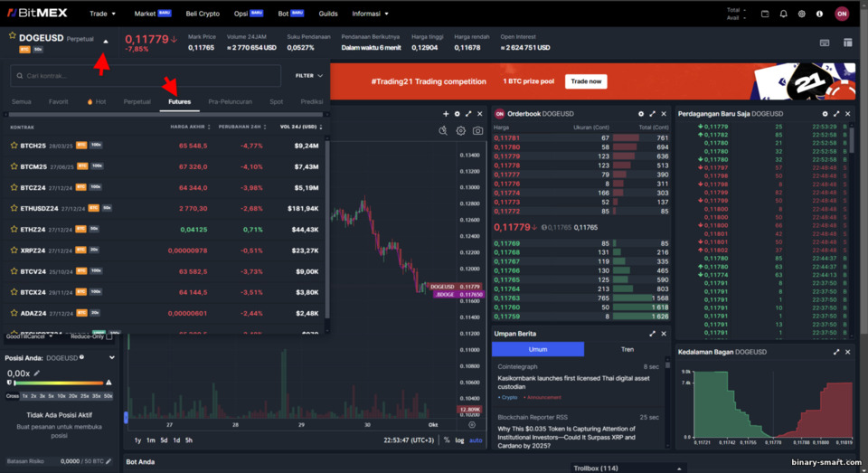Screen dimensions: 868x473
Task: Select Cross leverage option
Action: pyautogui.click(x=12, y=396)
